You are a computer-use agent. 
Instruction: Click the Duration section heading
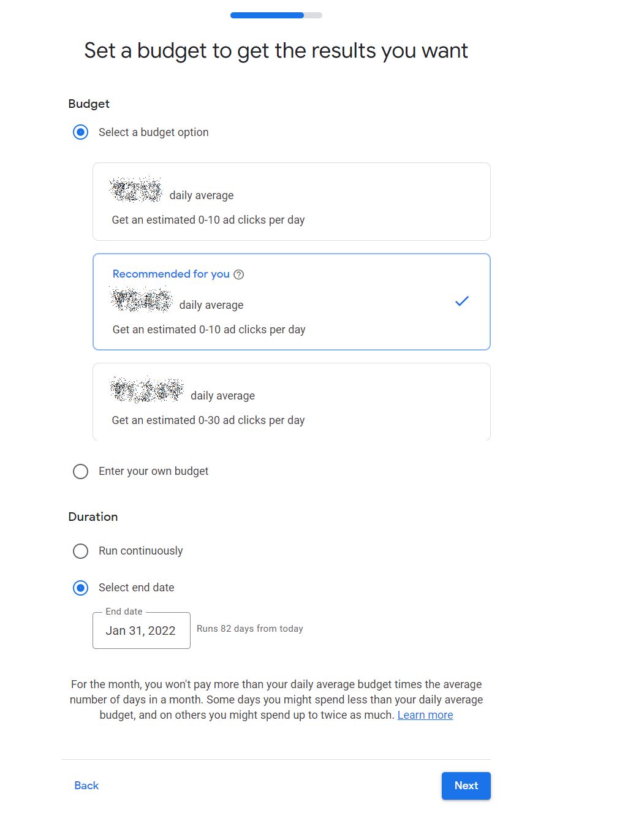pos(93,517)
